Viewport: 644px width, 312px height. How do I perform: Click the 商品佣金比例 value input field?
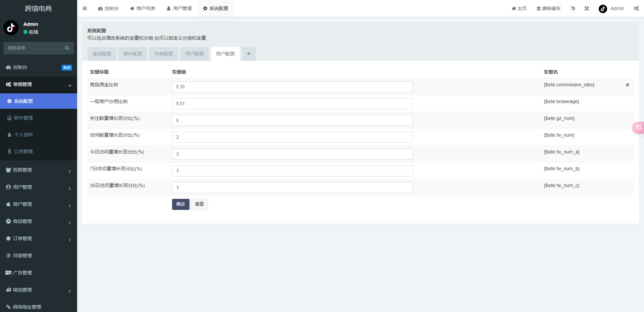292,87
